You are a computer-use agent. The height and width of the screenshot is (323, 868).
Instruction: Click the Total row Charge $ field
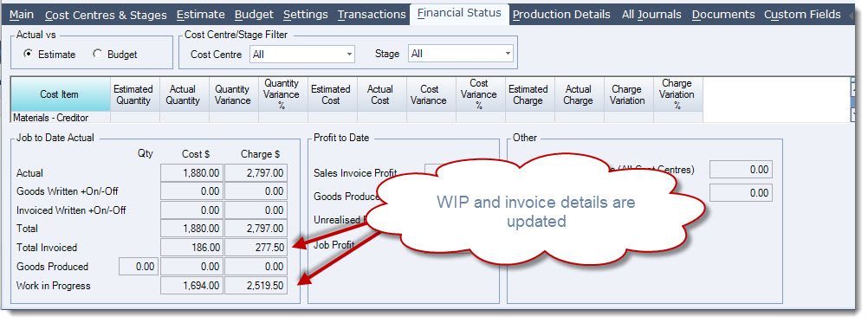(x=256, y=229)
